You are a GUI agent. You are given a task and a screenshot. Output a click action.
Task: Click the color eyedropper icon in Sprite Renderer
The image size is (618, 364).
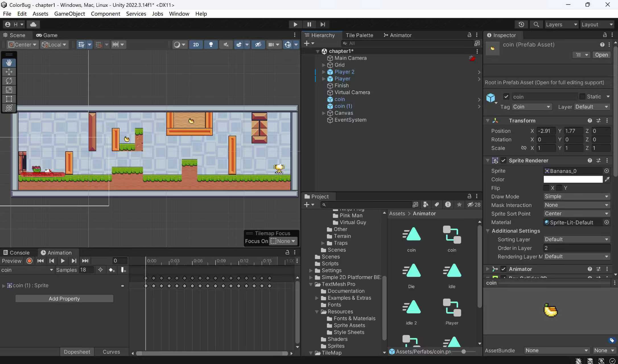[x=607, y=179]
